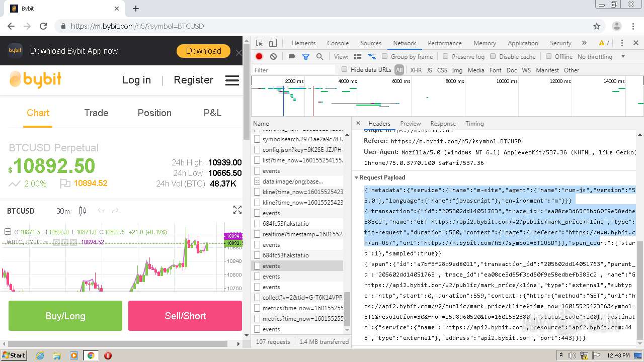The width and height of the screenshot is (644, 362).
Task: Toggle the overview waterfall view icon
Action: tap(372, 57)
